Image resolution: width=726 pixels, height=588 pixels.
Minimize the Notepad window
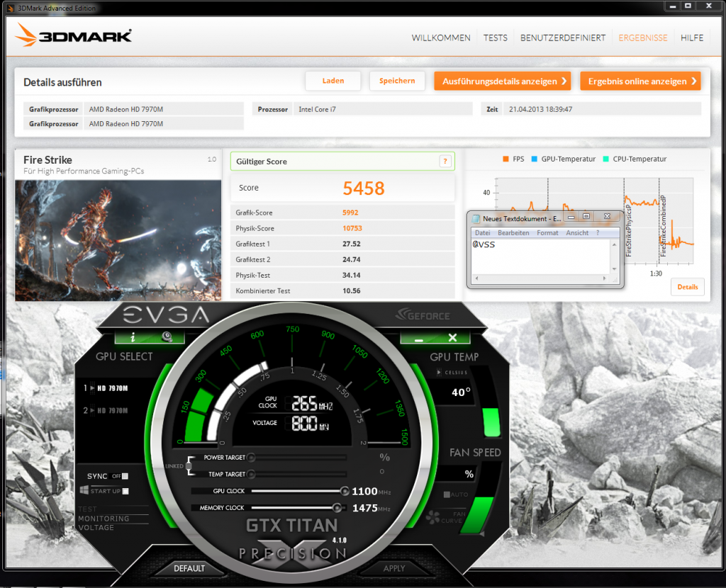[x=571, y=217]
